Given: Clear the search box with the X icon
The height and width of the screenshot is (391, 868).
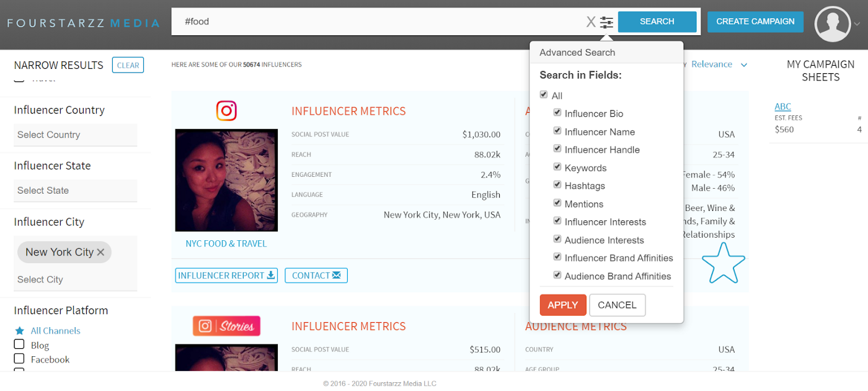Looking at the screenshot, I should tap(591, 22).
